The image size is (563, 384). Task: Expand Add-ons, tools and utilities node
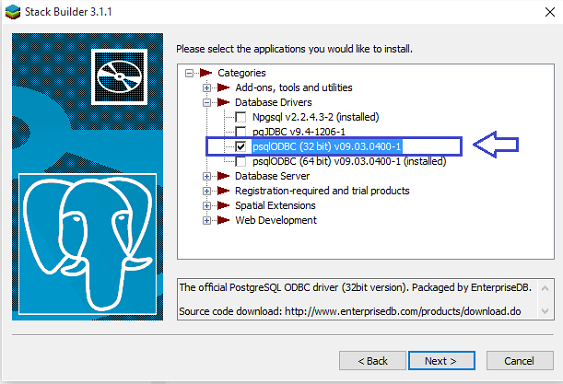(x=207, y=88)
